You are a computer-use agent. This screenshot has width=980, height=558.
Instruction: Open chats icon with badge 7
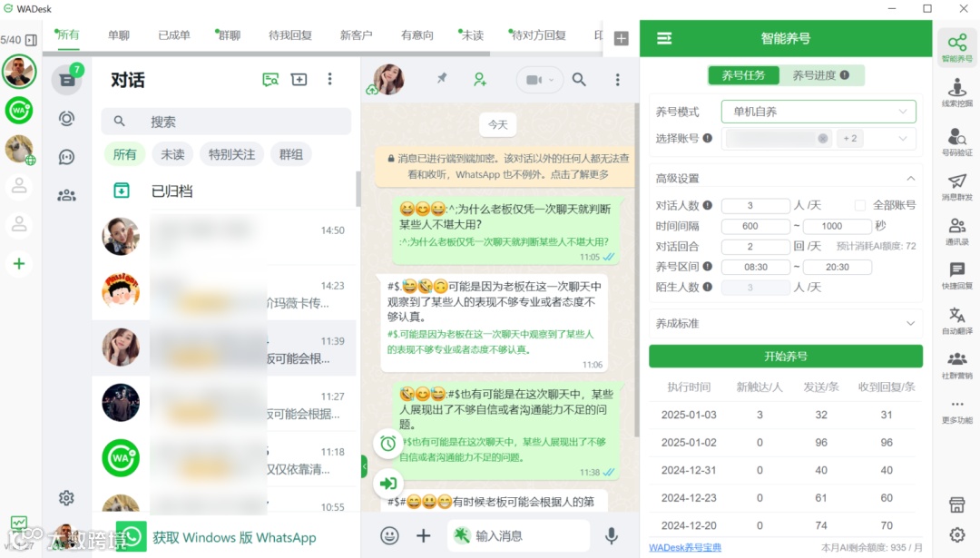click(x=67, y=79)
